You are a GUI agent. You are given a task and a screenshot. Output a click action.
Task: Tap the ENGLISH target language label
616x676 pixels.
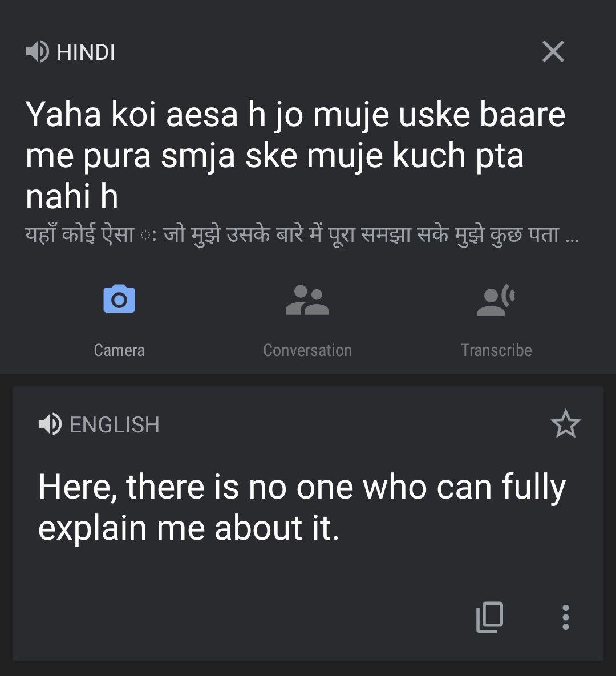click(x=114, y=425)
